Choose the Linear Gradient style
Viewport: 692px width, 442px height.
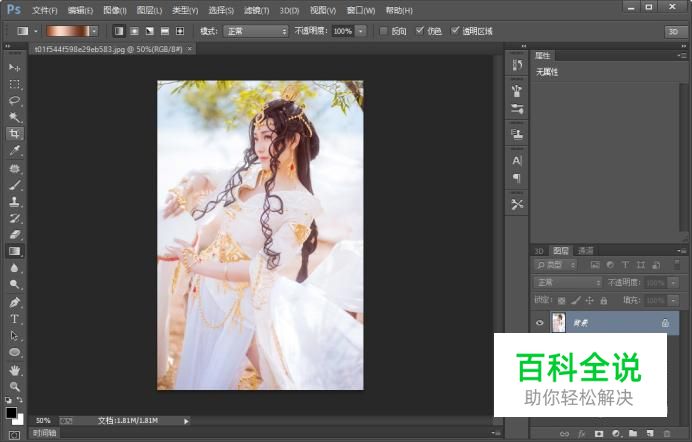click(x=119, y=31)
